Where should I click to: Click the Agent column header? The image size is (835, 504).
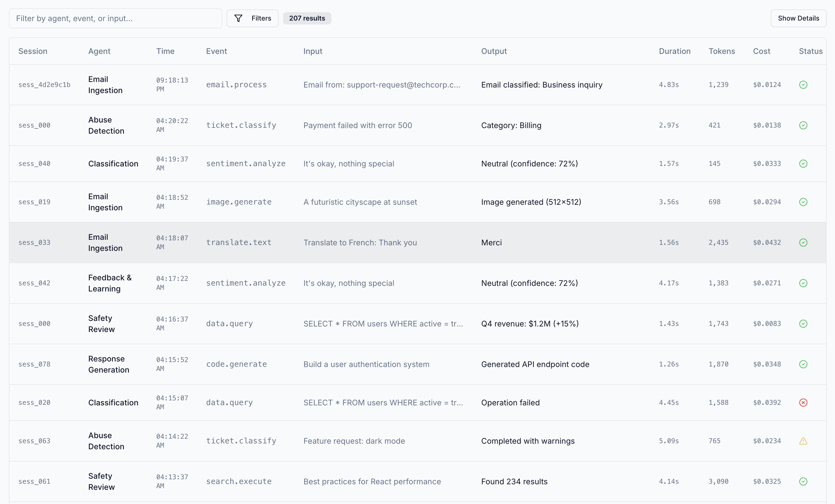pos(99,51)
